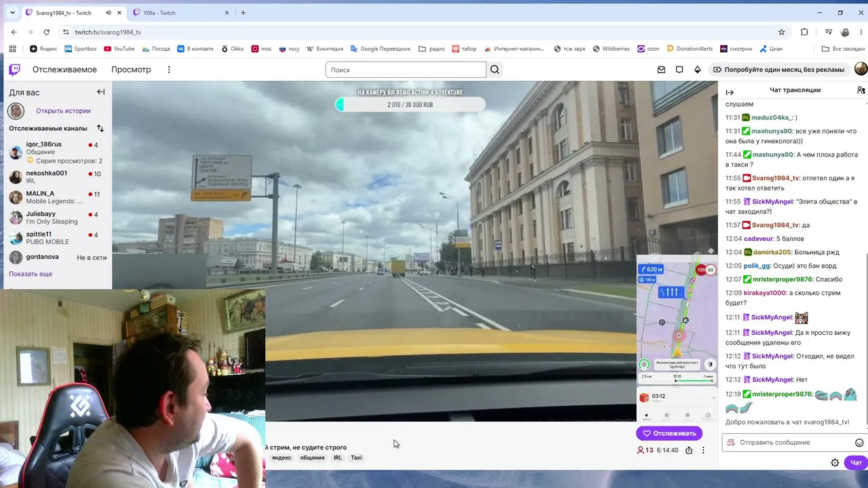Switch to the Y0lla - Twitch tab
The image size is (868, 488).
click(x=180, y=13)
